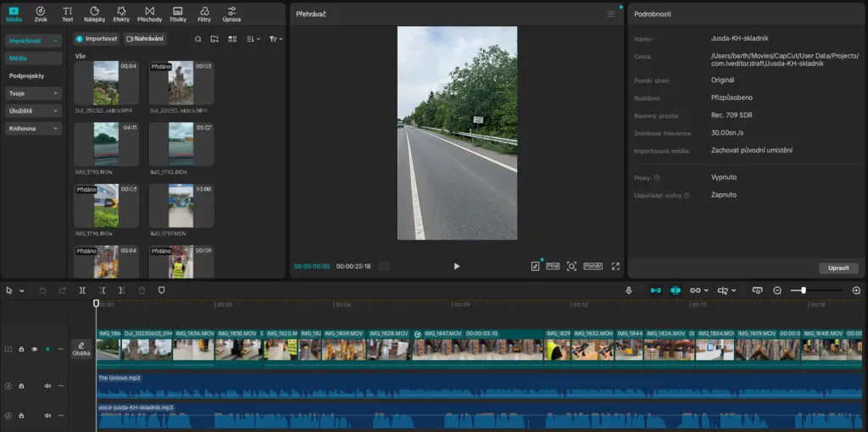Viewport: 868px width, 432px height.
Task: Click the Nahrávání record button
Action: point(145,39)
